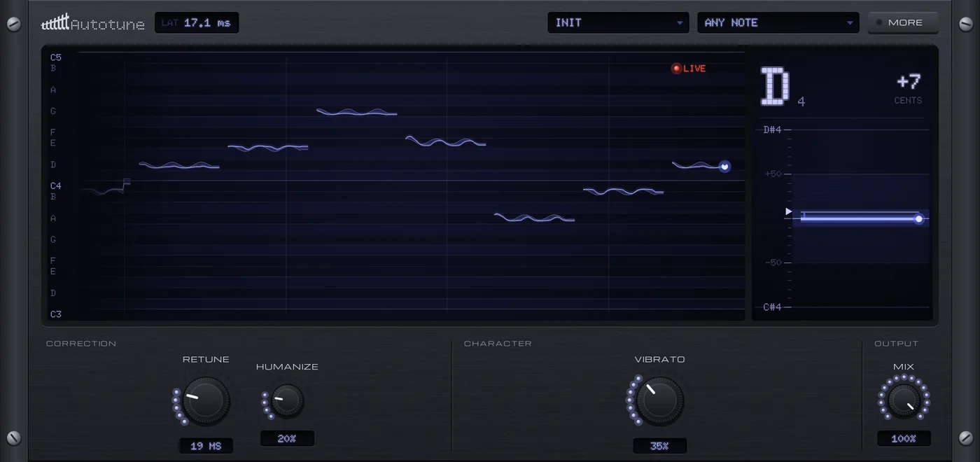
Task: Toggle the red LIVE indicator
Action: coord(689,69)
